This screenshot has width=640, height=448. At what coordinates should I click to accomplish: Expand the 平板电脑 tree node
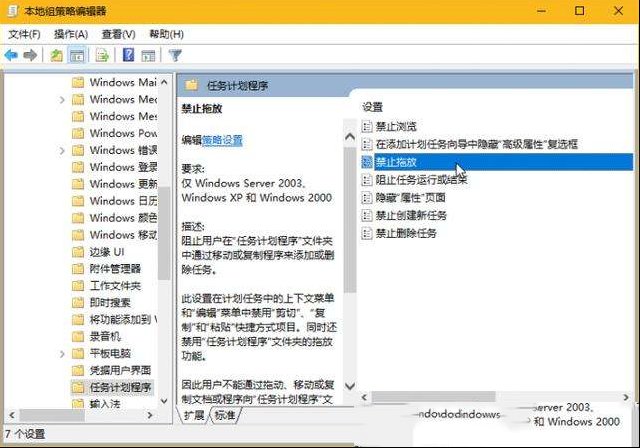62,354
